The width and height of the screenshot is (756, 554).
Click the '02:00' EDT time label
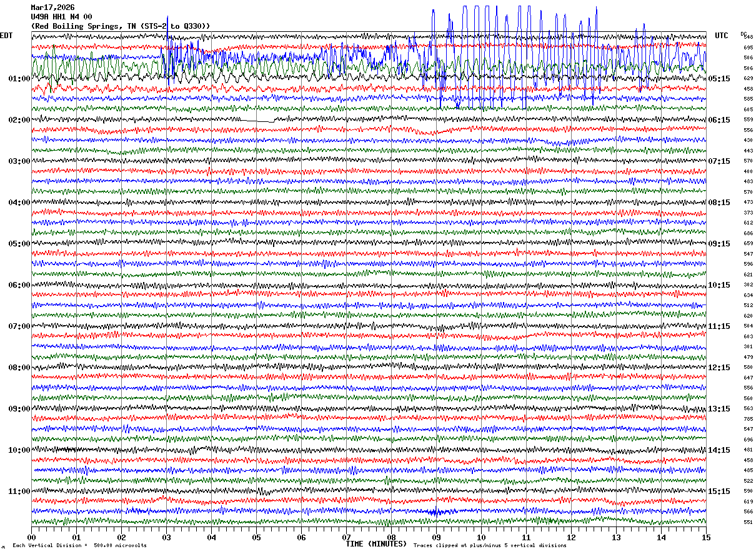19,120
